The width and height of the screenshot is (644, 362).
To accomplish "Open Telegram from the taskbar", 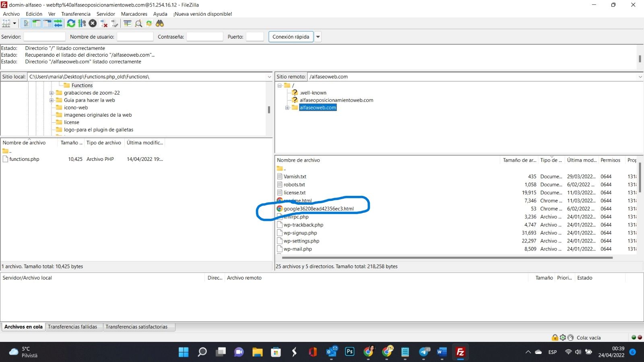I will (424, 352).
